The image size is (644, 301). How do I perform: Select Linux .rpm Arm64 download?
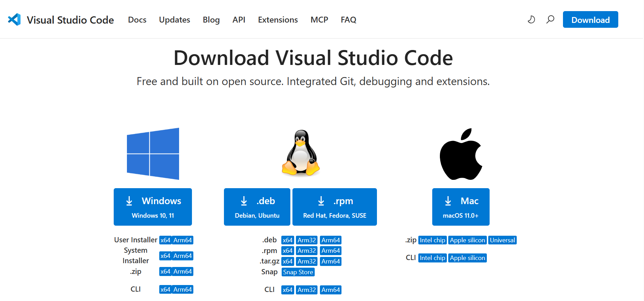click(331, 251)
